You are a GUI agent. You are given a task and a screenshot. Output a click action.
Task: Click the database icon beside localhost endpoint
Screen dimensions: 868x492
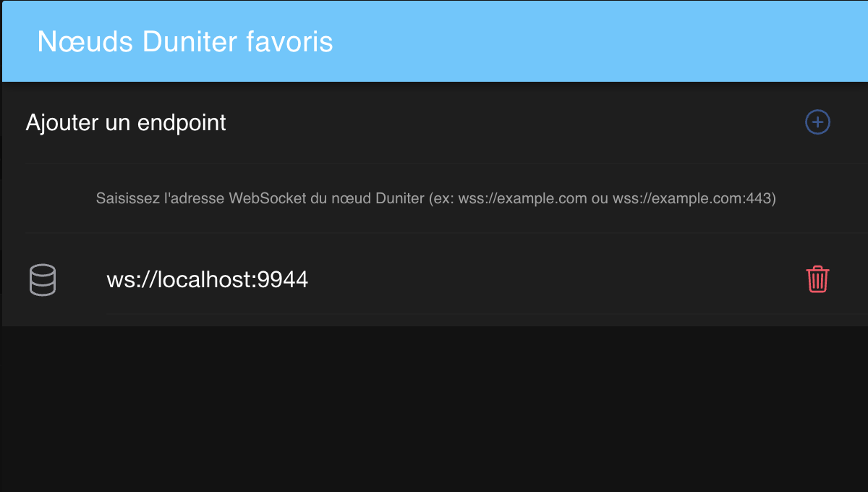point(43,280)
